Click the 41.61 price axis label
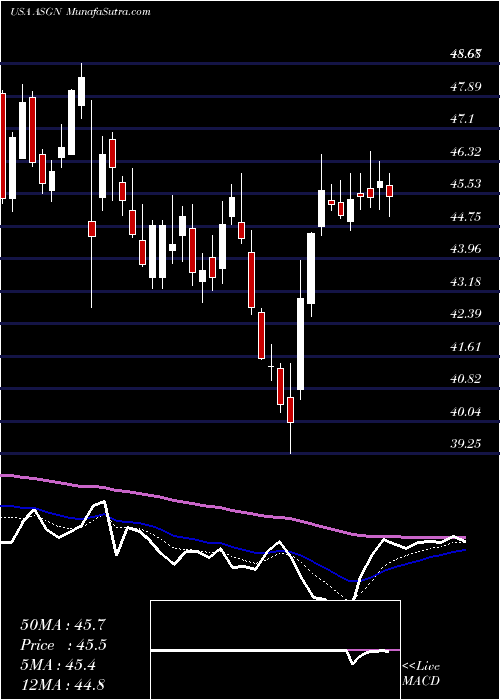Screen dimensions: 500x700 point(465,346)
